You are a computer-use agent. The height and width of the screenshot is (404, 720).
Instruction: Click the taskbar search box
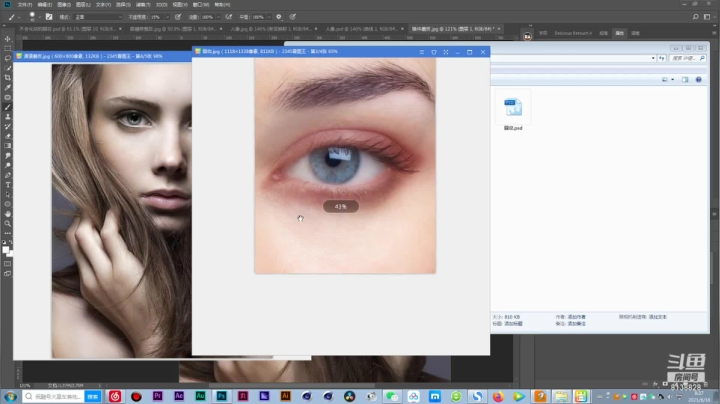point(54,396)
